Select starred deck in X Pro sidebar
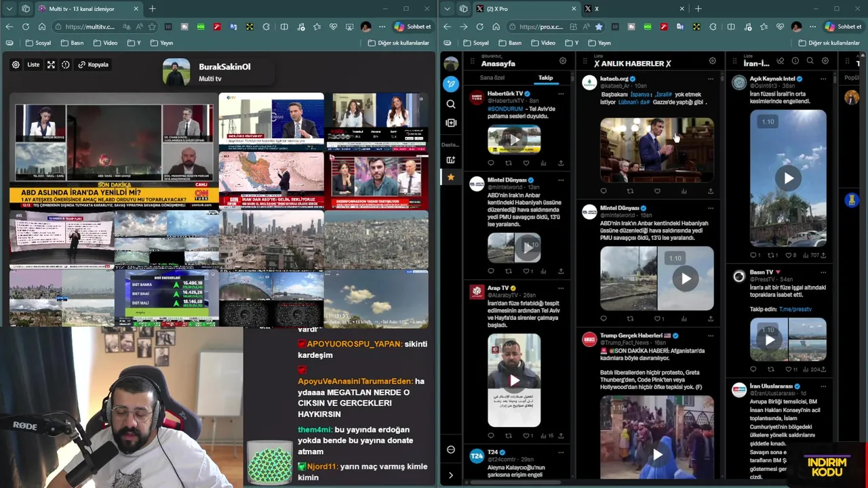Image resolution: width=868 pixels, height=488 pixels. (x=451, y=177)
